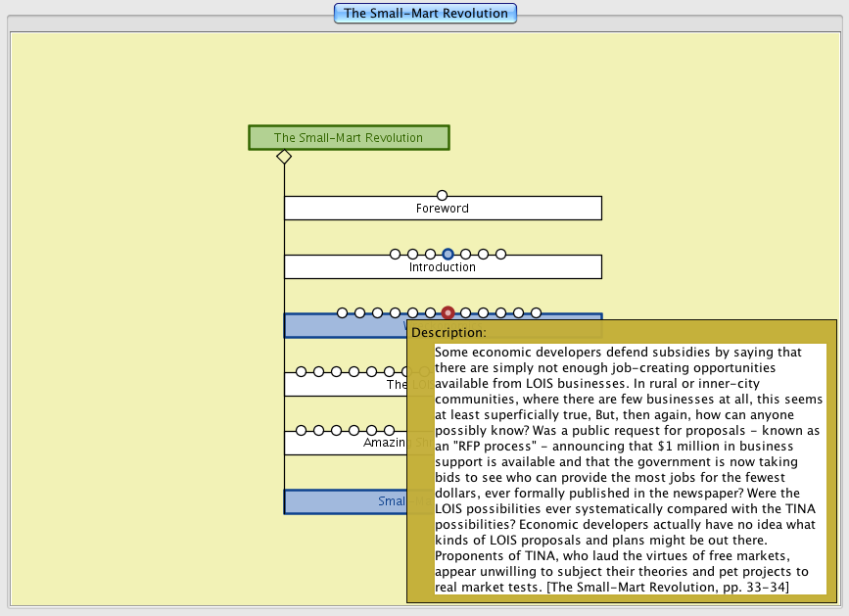This screenshot has height=616, width=849.
Task: Select The Small-Mart Revolution green root node
Action: pyautogui.click(x=349, y=138)
